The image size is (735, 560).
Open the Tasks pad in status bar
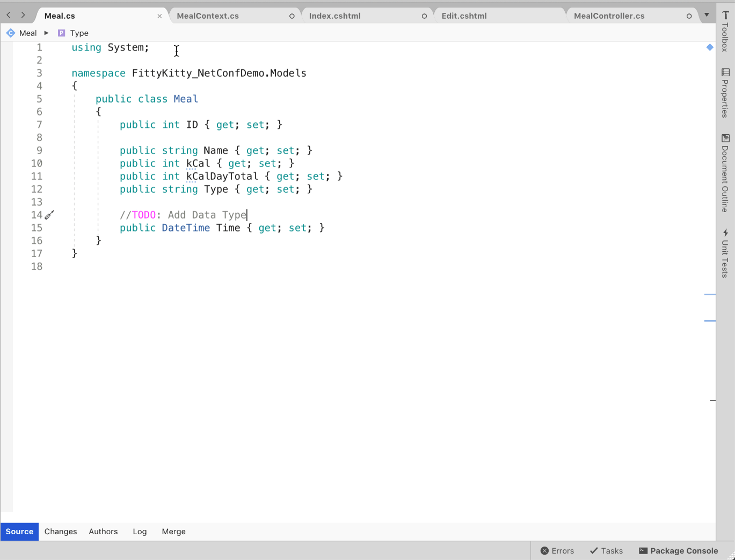click(x=606, y=551)
